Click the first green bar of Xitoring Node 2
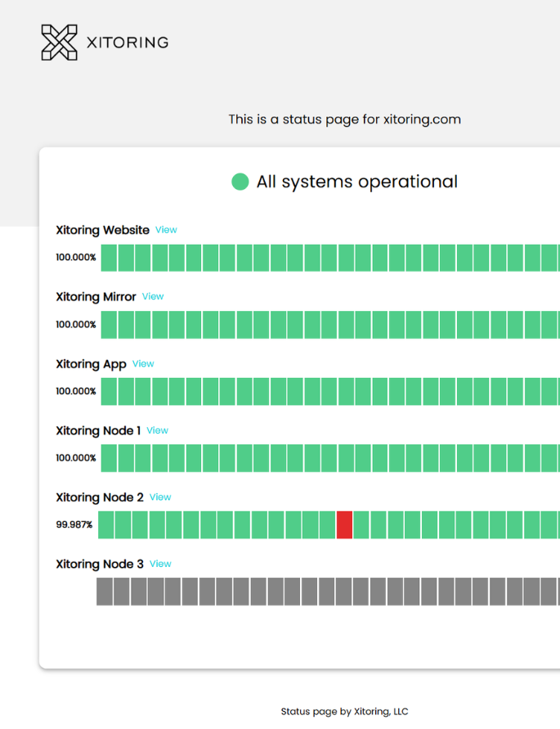This screenshot has height=729, width=560. point(106,525)
